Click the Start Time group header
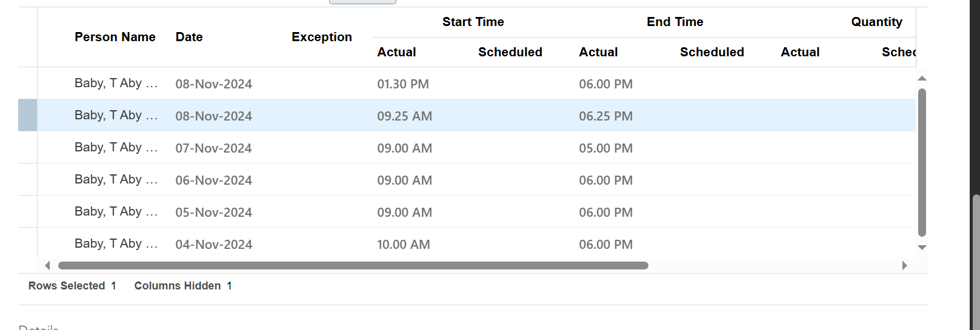The width and height of the screenshot is (980, 330). click(473, 22)
